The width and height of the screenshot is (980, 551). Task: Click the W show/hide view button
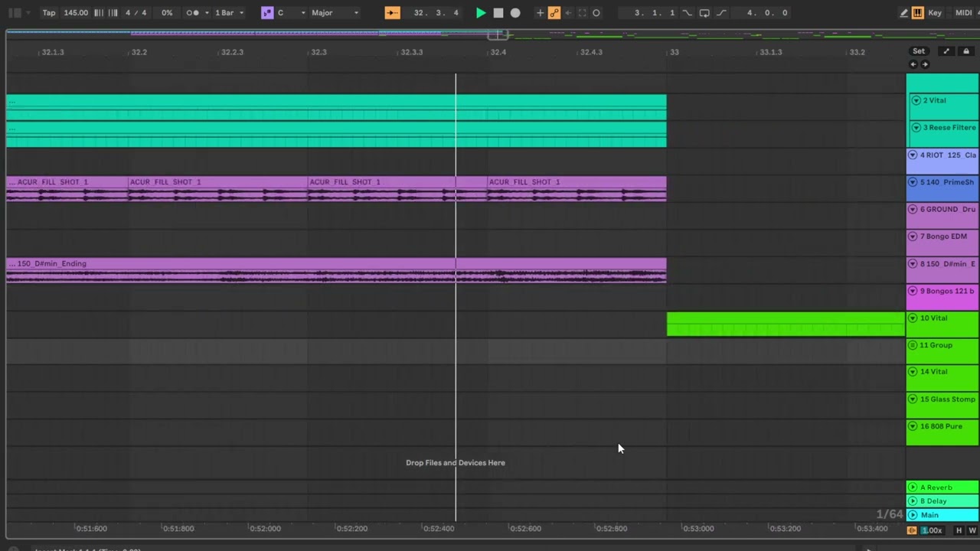pos(972,530)
